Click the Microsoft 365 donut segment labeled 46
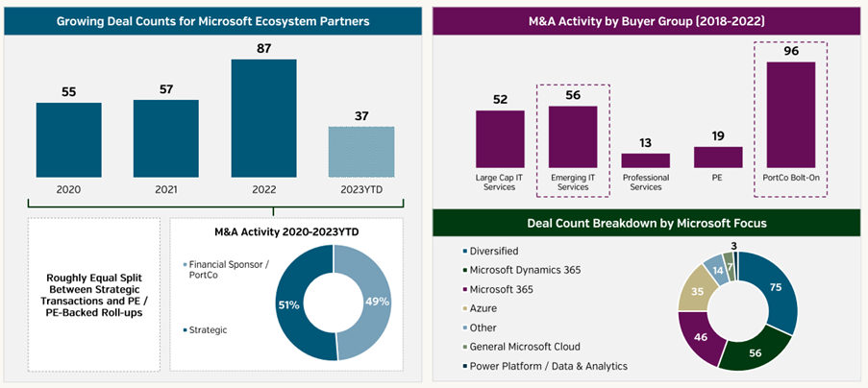 pos(700,335)
